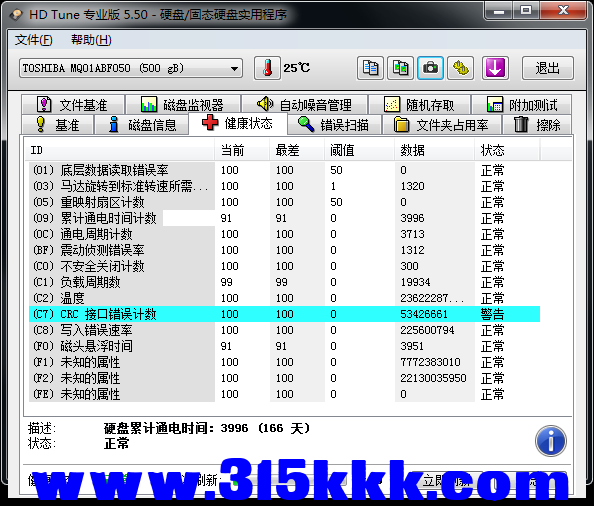
Task: Select row (C0) 不安全关闭计数
Action: [284, 266]
